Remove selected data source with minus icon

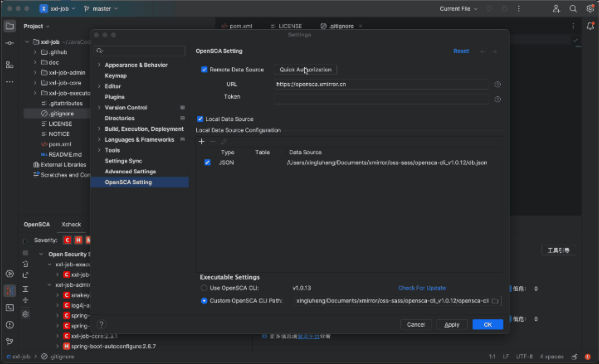point(213,141)
